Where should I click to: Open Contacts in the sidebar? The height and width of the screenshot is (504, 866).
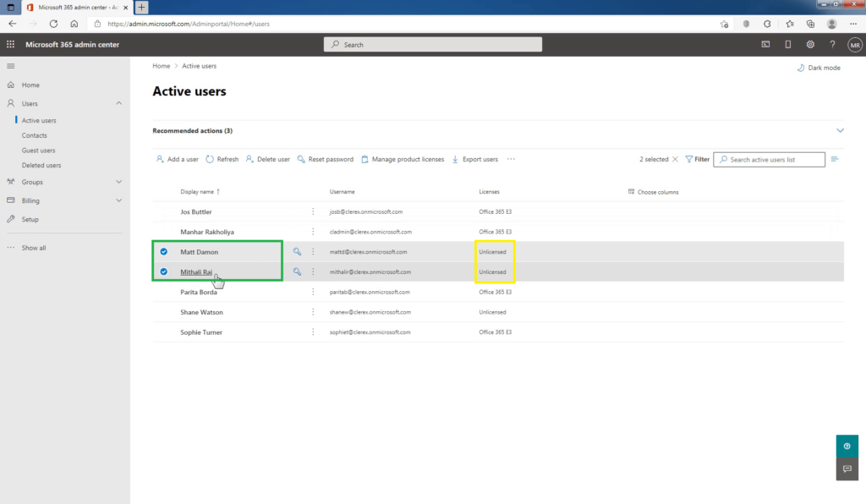tap(34, 135)
